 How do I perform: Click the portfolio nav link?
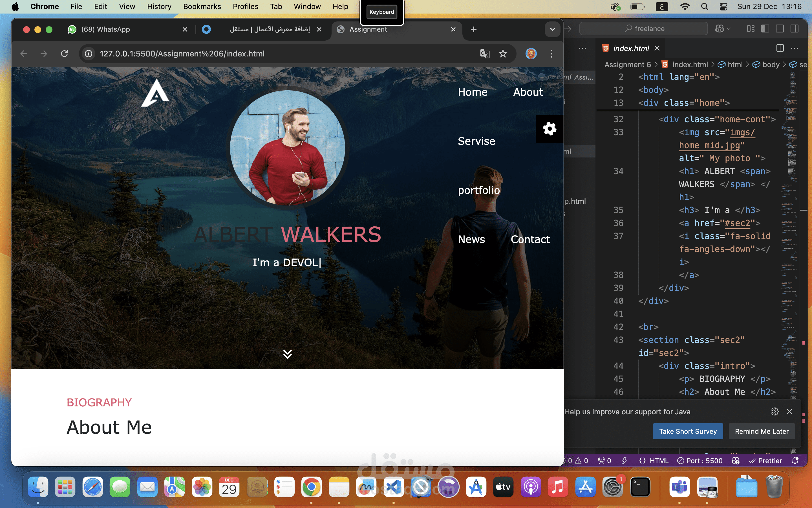click(479, 190)
